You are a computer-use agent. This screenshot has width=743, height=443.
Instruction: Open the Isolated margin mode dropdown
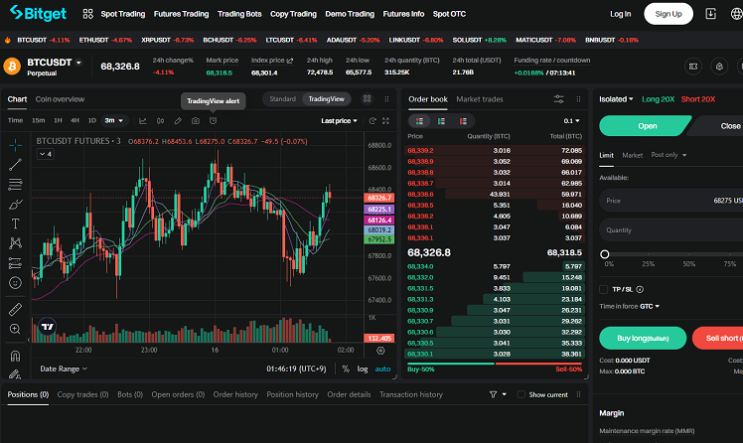(x=616, y=99)
